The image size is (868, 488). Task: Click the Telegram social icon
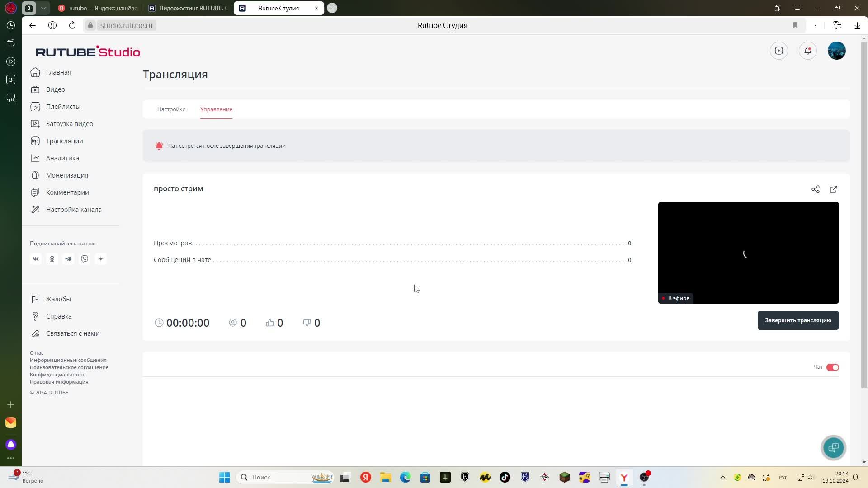click(68, 259)
